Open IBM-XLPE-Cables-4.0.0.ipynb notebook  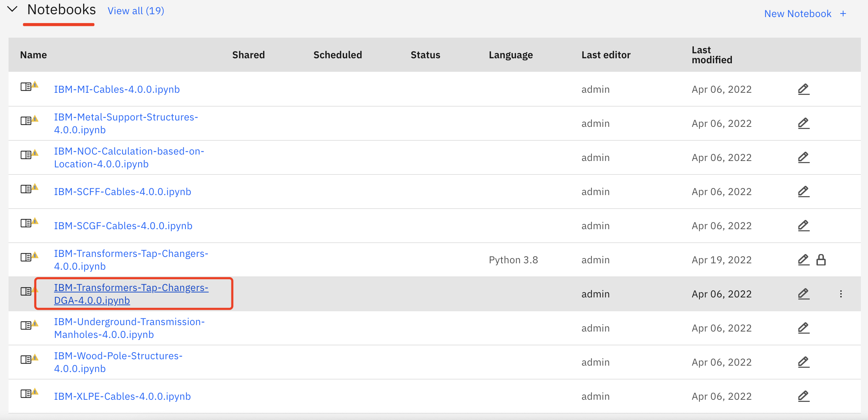pos(122,396)
